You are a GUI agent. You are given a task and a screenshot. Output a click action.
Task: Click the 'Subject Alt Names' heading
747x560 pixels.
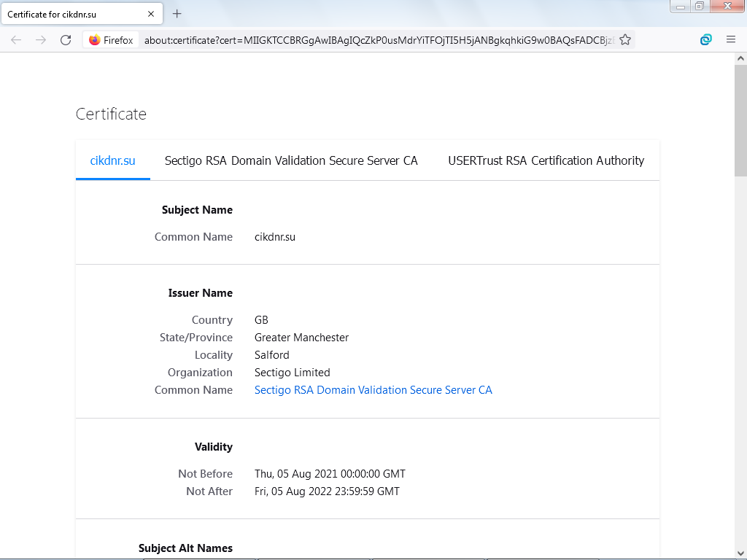tap(185, 548)
